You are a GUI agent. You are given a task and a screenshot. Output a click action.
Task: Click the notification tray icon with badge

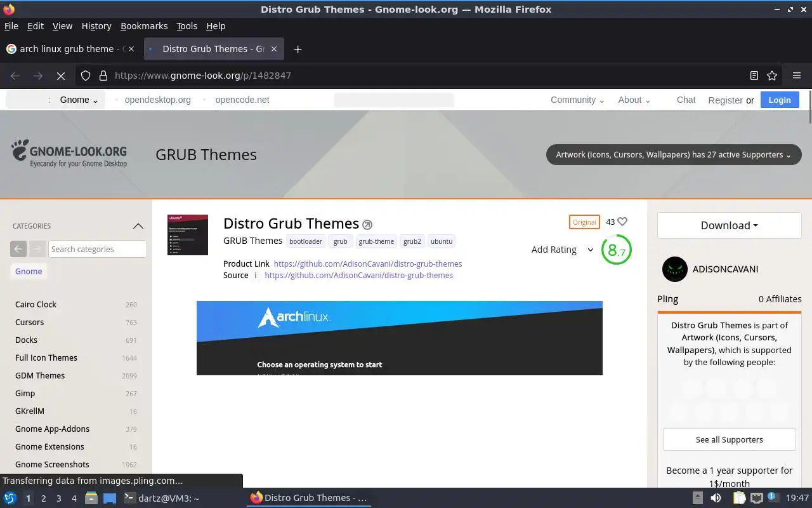coord(773,497)
